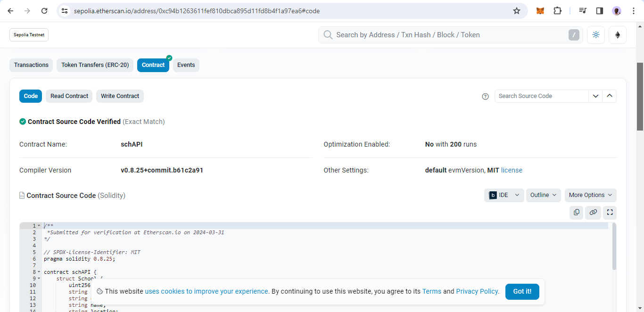Click the Contract Source Code file icon

[22, 196]
